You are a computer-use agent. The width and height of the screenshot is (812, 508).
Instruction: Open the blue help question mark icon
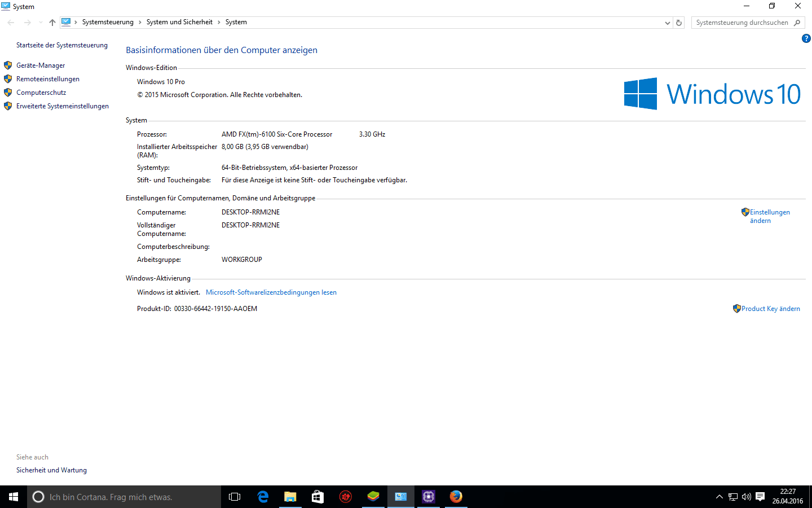coord(806,38)
